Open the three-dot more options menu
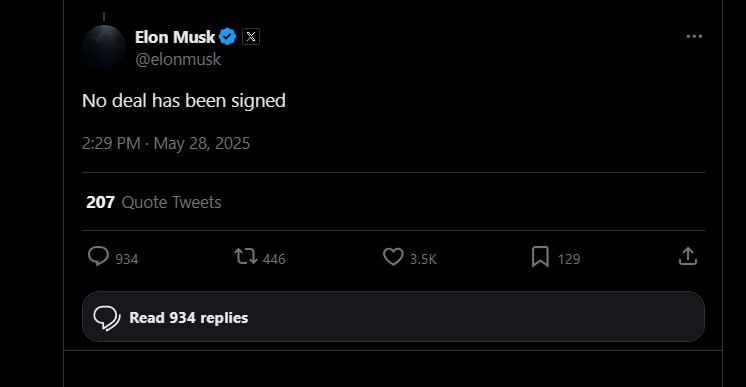 pos(694,36)
